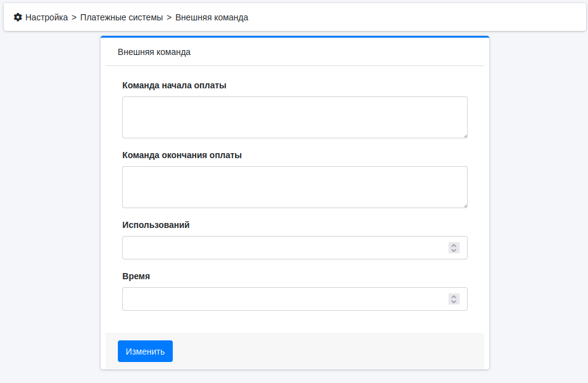Focus the Команда окончания оплаты textarea
This screenshot has width=588, height=383.
point(294,187)
